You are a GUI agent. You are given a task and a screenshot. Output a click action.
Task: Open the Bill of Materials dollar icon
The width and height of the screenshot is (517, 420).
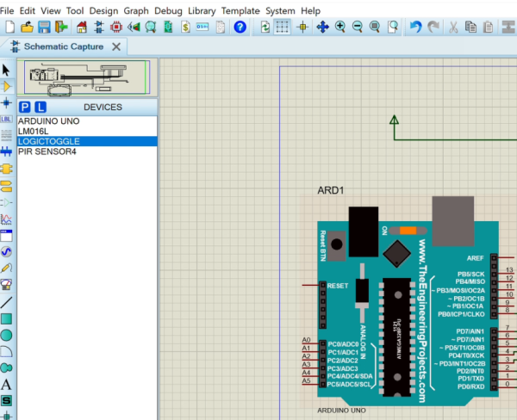point(185,27)
